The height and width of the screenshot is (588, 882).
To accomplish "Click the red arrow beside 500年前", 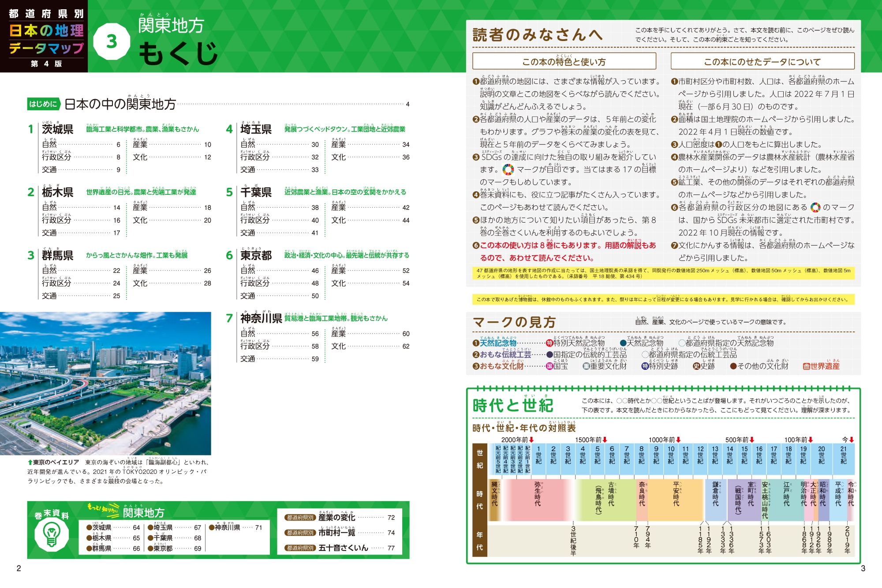I will point(751,439).
